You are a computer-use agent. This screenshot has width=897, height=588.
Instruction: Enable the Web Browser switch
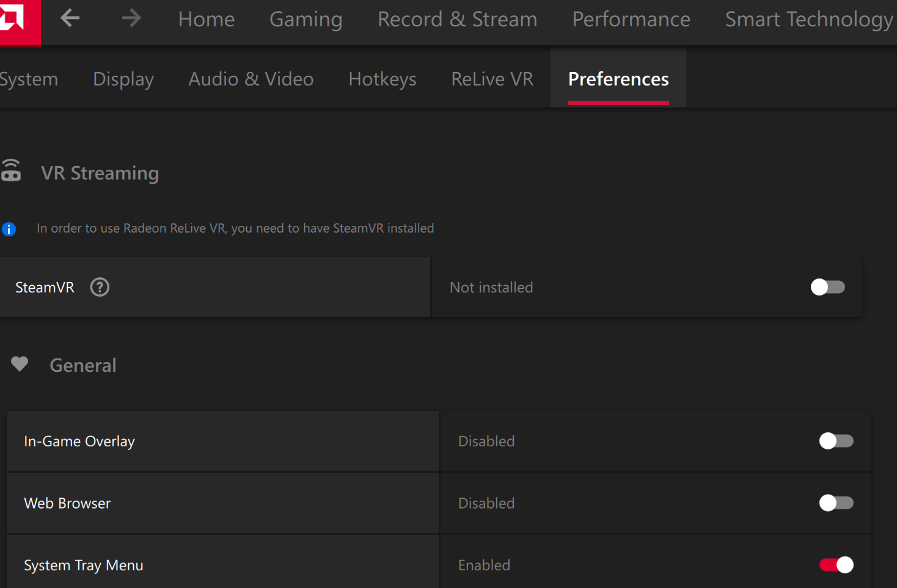pyautogui.click(x=836, y=503)
